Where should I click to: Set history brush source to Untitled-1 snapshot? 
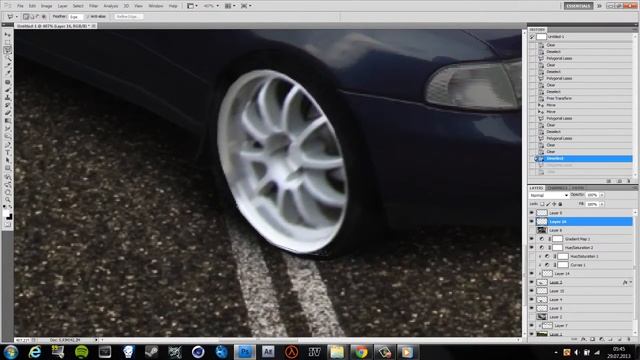click(532, 37)
